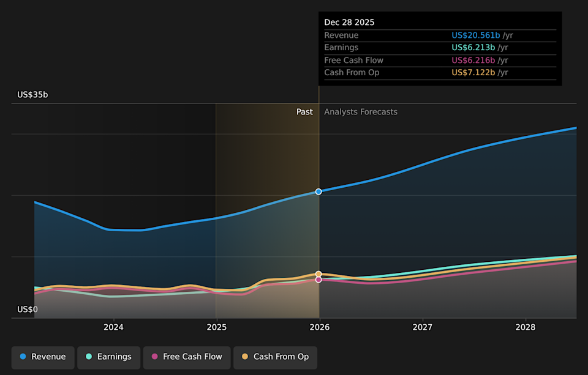The width and height of the screenshot is (588, 375).
Task: Click the orange dot in Cash From Op legend
Action: 245,357
